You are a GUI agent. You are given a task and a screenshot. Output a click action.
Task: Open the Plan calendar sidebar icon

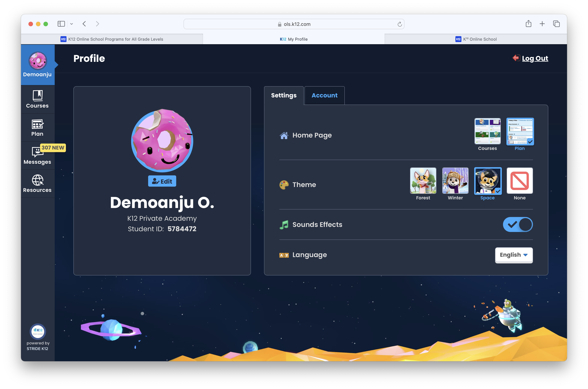tap(37, 127)
